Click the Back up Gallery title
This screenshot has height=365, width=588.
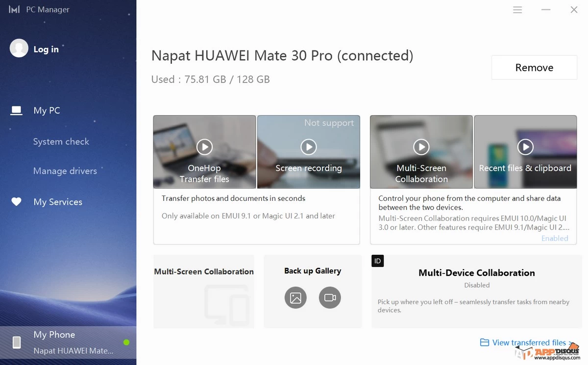point(313,271)
